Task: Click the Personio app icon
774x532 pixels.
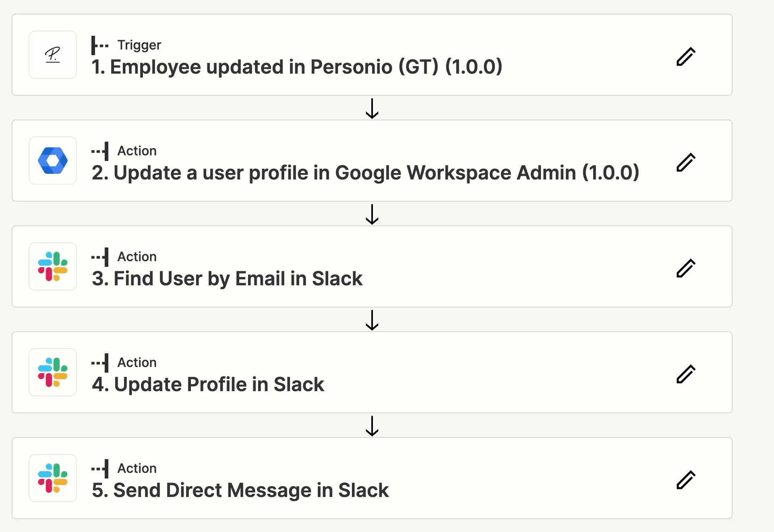Action: coord(53,55)
